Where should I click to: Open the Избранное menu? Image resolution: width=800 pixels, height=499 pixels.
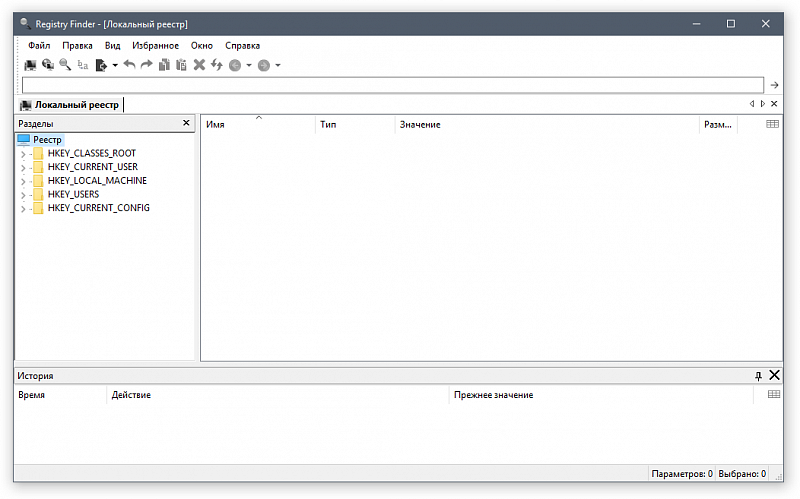(156, 45)
